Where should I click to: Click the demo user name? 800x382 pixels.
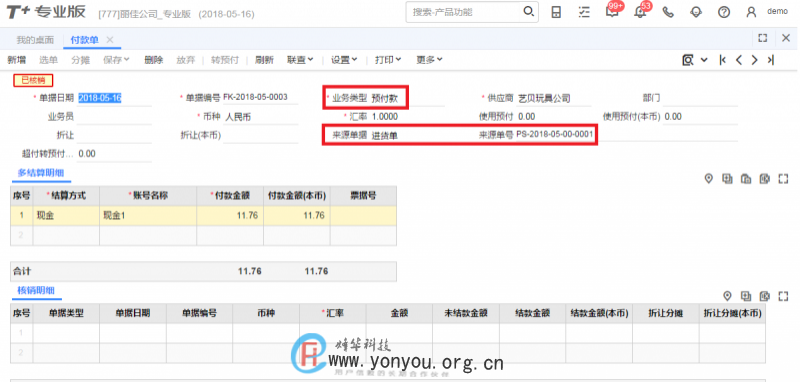[x=777, y=12]
